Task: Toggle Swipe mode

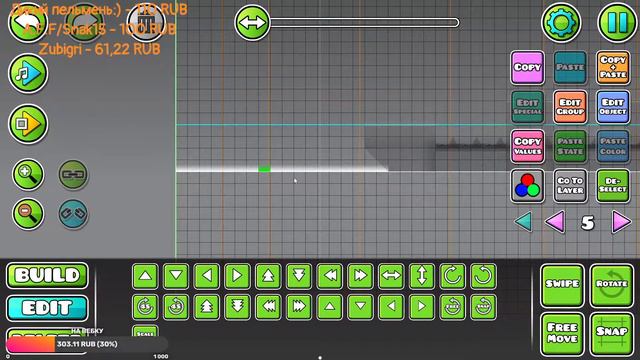Action: click(562, 285)
